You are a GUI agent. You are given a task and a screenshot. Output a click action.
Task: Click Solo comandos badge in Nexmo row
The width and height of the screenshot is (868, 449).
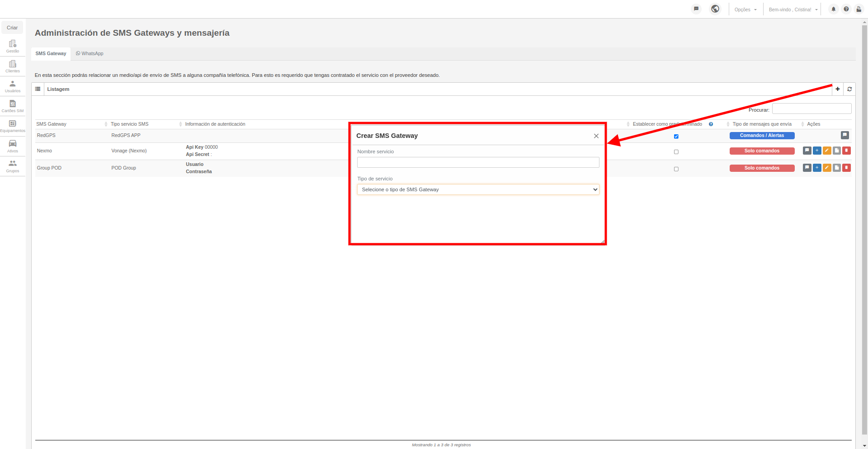[x=762, y=151]
